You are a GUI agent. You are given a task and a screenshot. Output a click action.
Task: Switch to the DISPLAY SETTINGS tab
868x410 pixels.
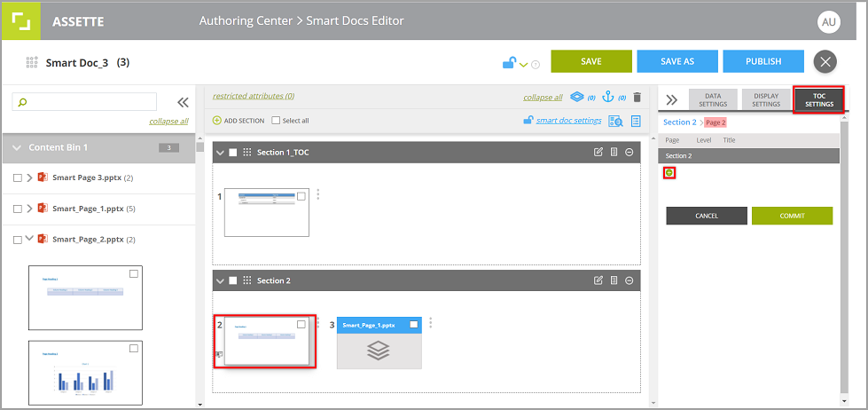[766, 99]
